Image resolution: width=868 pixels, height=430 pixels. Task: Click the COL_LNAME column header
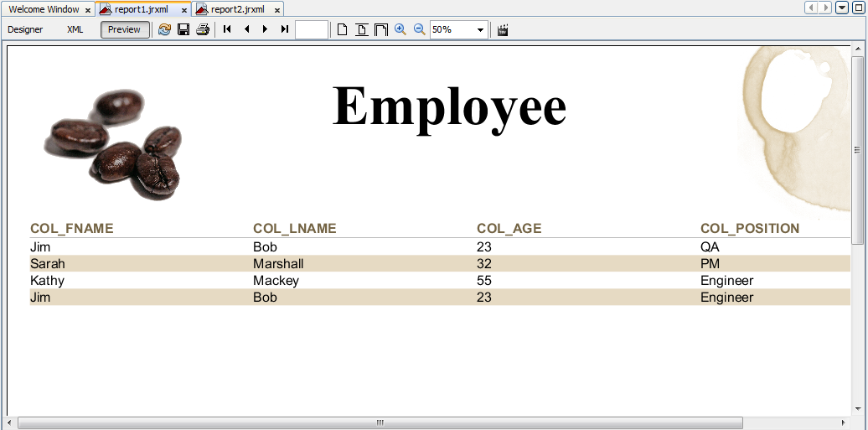(x=295, y=228)
